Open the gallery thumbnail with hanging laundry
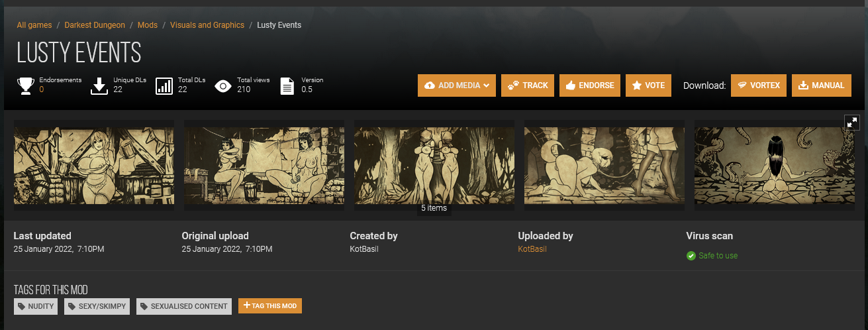This screenshot has height=330, width=868. pos(264,166)
